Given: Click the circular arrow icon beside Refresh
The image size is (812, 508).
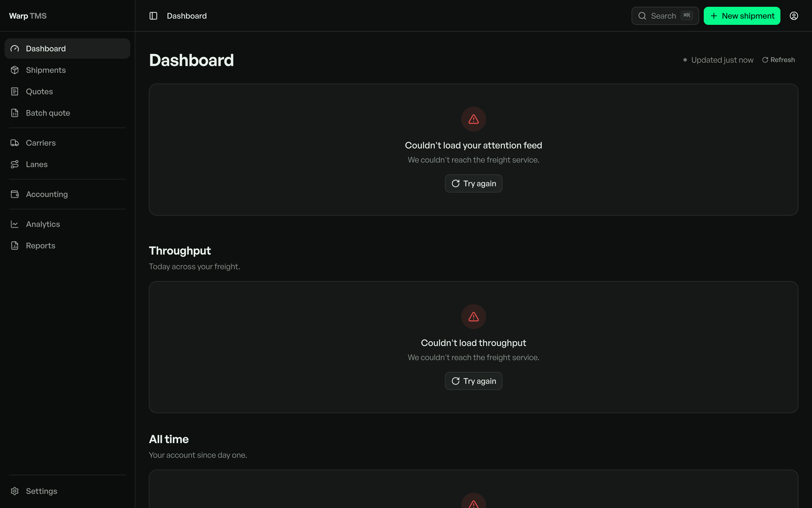Looking at the screenshot, I should [765, 60].
